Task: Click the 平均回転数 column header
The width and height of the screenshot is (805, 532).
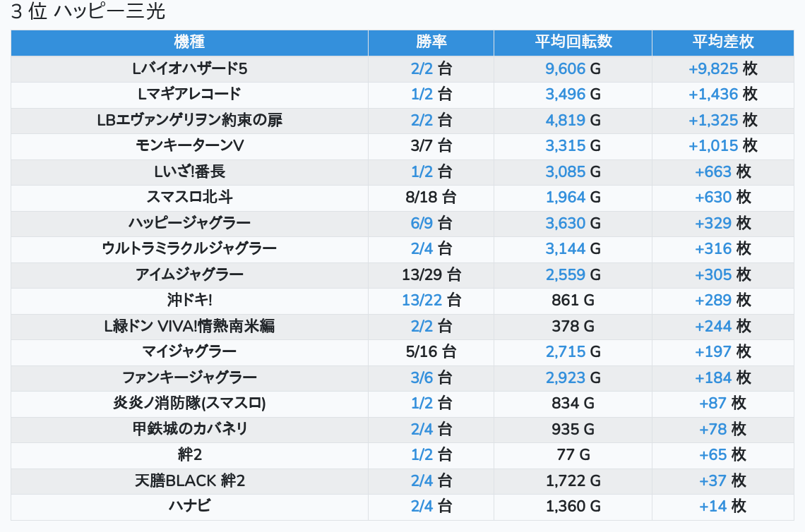Action: 573,42
